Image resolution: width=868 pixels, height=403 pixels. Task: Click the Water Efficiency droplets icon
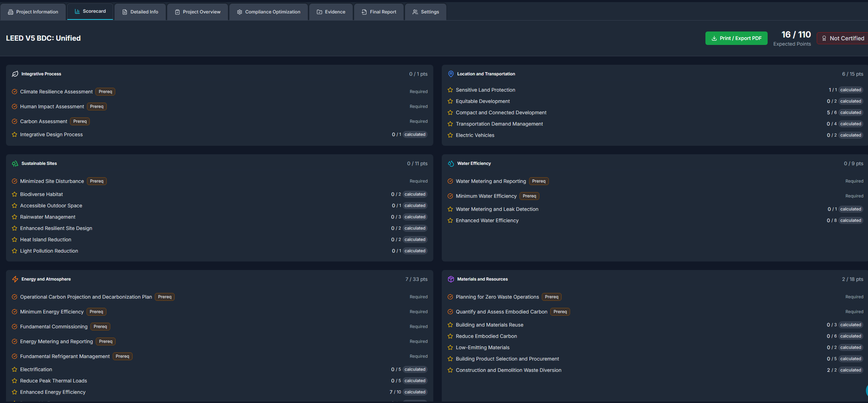(451, 163)
